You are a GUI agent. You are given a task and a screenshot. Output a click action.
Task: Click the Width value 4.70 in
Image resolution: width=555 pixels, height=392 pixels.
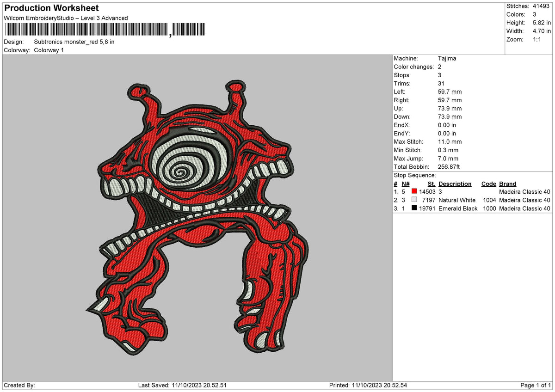542,31
